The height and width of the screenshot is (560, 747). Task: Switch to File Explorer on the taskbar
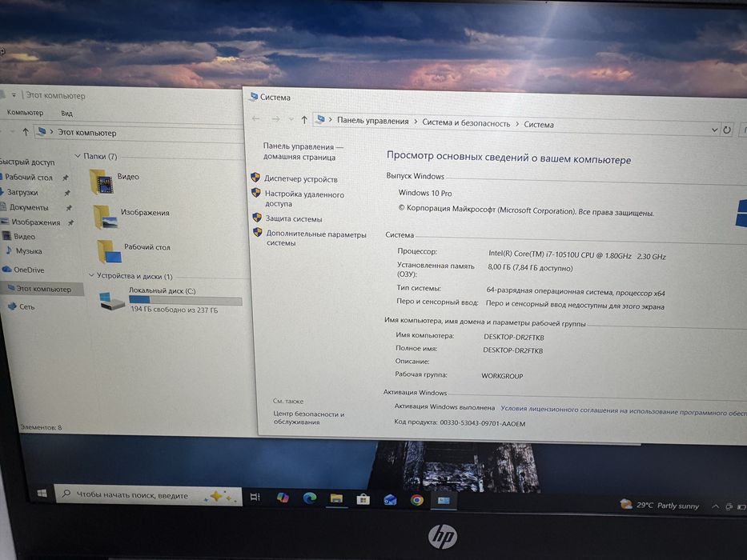tap(336, 498)
